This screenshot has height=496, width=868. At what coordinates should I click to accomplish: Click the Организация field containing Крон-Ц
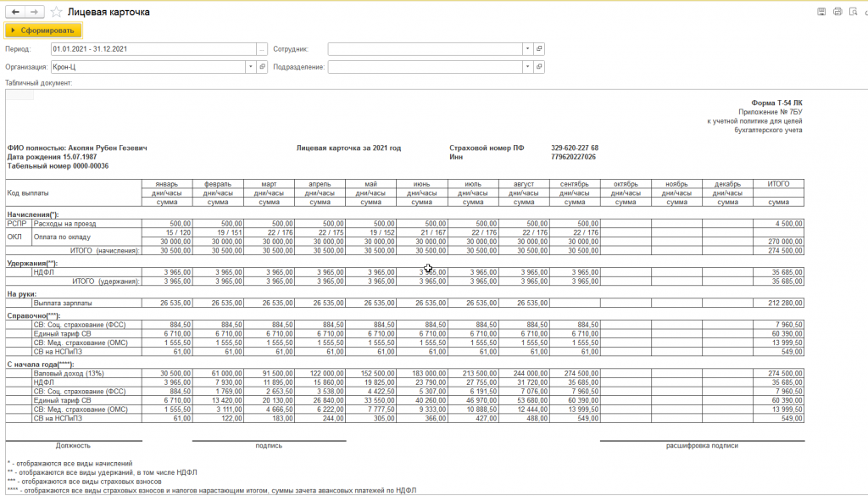click(147, 67)
